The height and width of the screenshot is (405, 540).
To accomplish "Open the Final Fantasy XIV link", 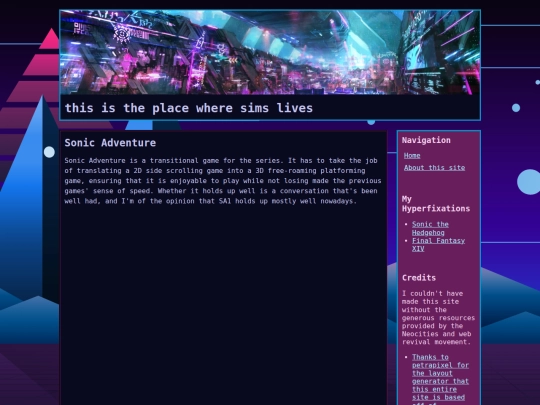I will click(x=438, y=245).
